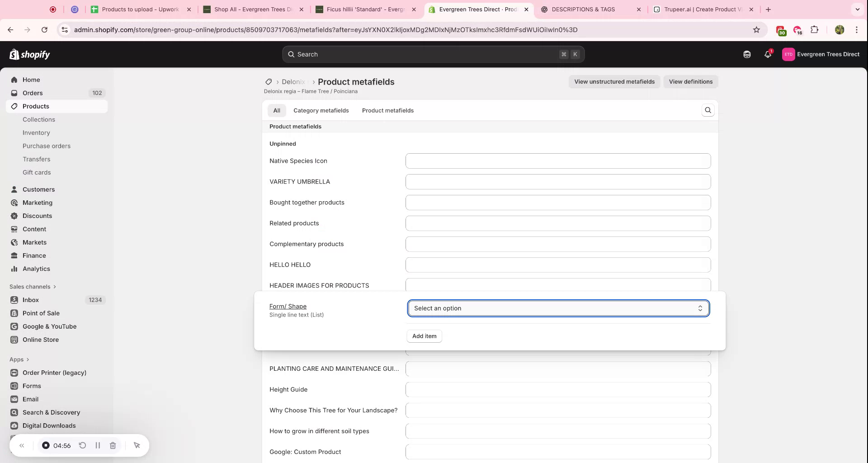
Task: Click the Related products metafield input
Action: pyautogui.click(x=558, y=223)
